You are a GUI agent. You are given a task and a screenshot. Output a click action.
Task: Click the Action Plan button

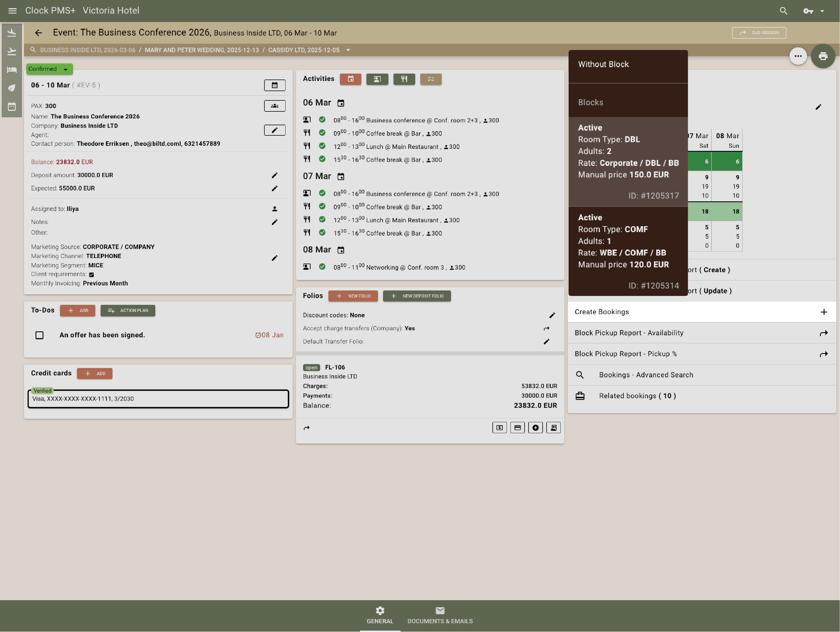(x=128, y=311)
